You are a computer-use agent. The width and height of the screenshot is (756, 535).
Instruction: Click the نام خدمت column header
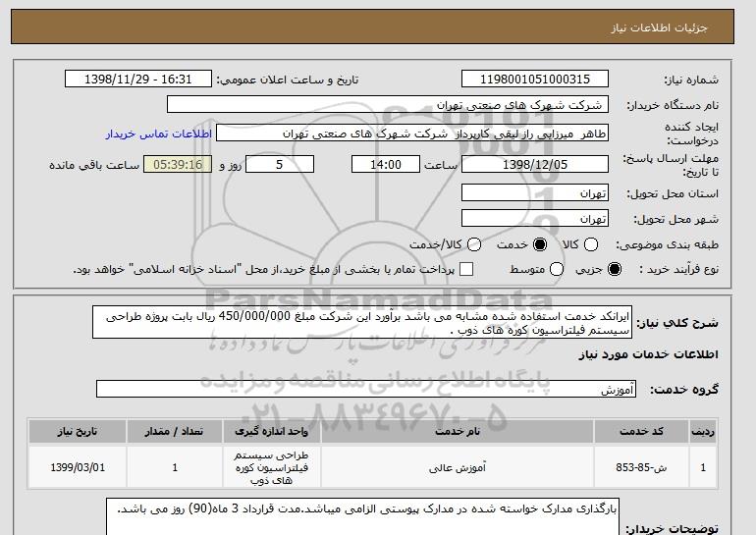[458, 431]
